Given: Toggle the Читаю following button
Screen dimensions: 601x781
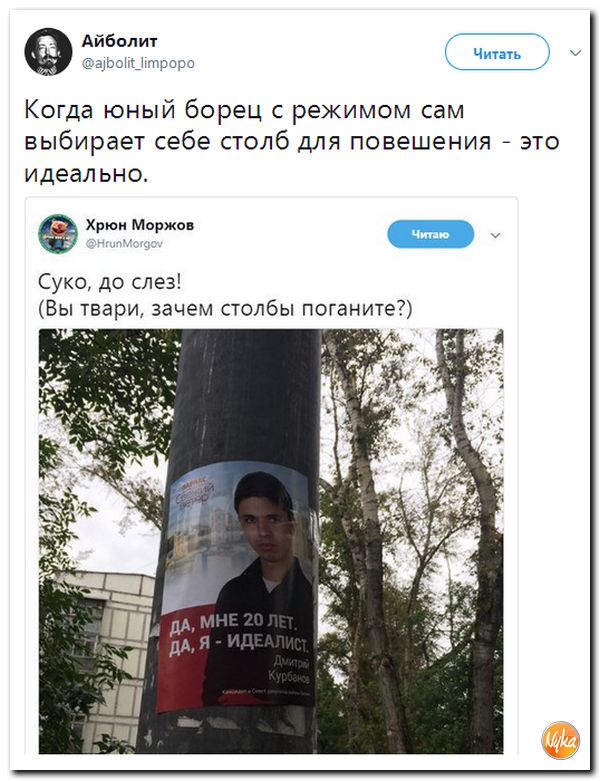Looking at the screenshot, I should pyautogui.click(x=431, y=234).
